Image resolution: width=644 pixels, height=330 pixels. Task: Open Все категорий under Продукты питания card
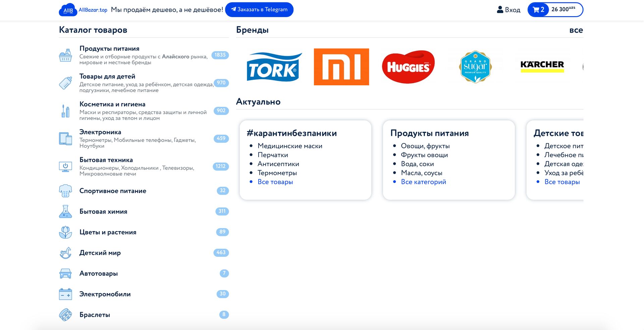[x=423, y=182]
